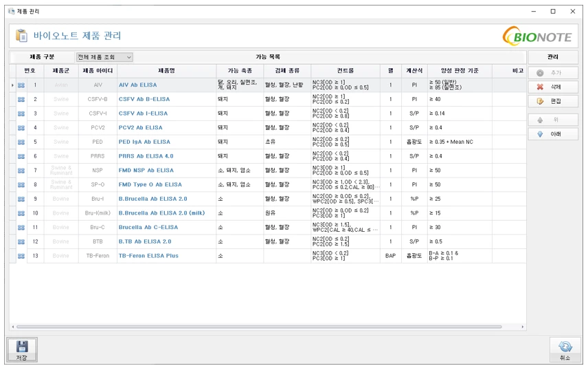Select the PRRS Ab ELISA 4.0 product name
The height and width of the screenshot is (368, 588).
pyautogui.click(x=146, y=157)
